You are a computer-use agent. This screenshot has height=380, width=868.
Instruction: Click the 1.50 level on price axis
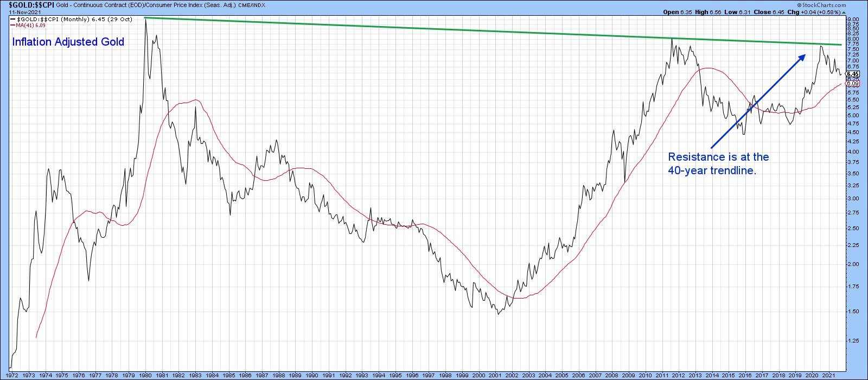click(x=852, y=312)
